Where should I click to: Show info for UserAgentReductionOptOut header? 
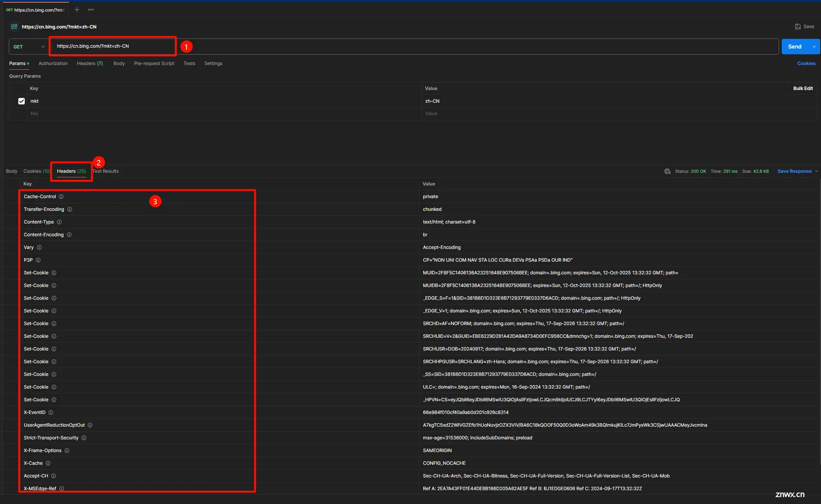(x=90, y=425)
